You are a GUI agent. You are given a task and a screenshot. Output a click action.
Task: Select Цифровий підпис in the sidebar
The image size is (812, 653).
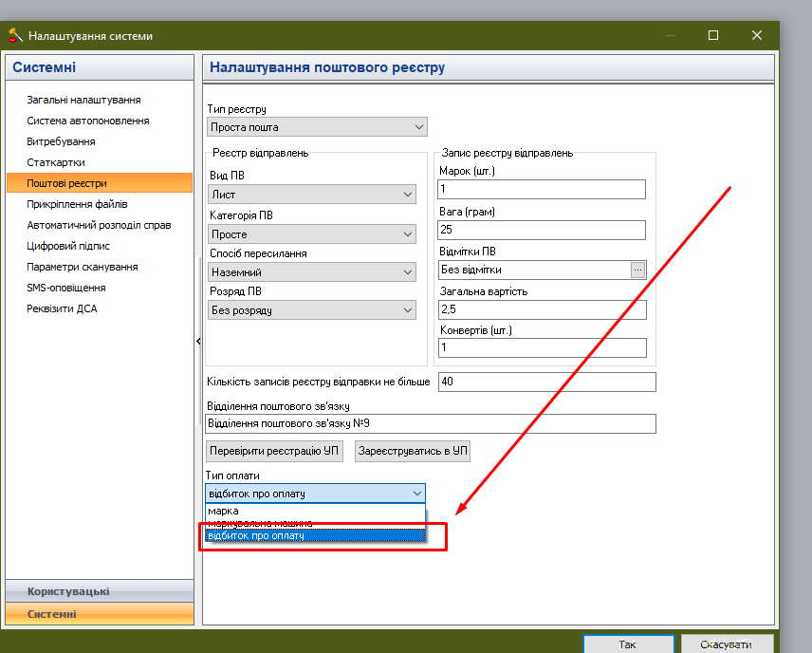[x=68, y=246]
